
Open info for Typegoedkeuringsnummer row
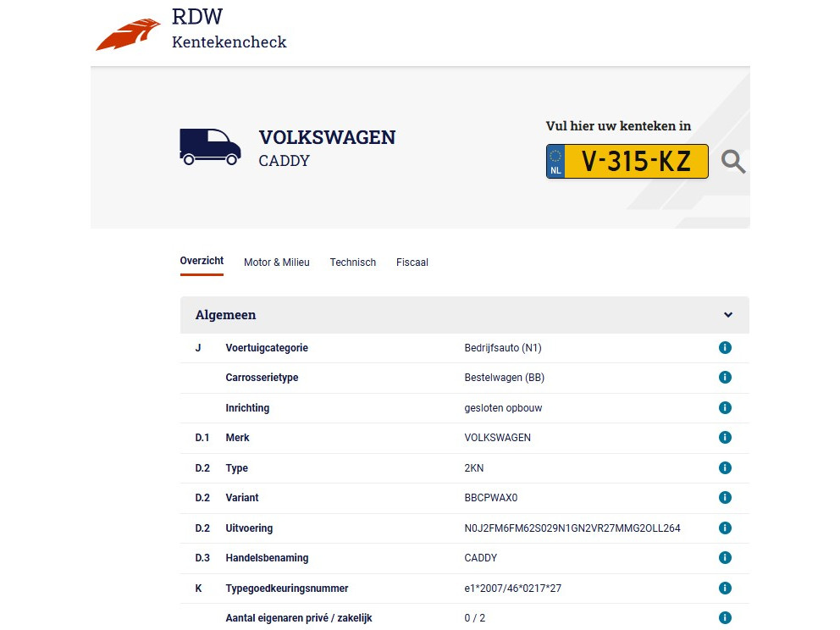click(x=725, y=588)
